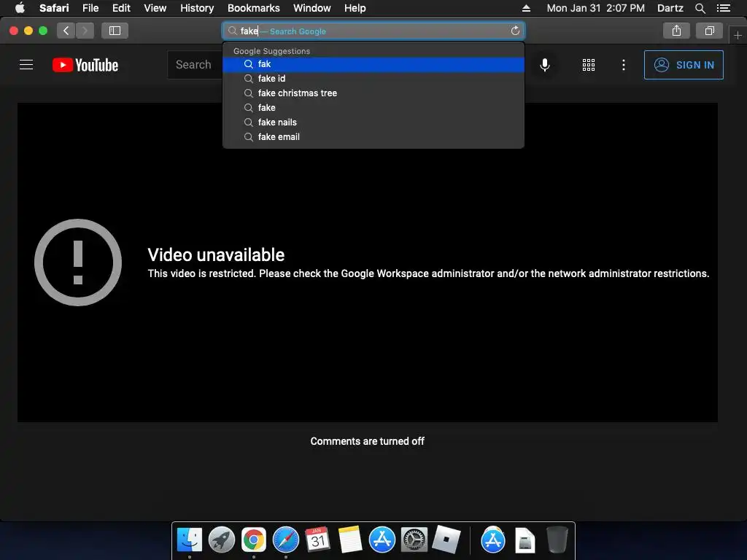This screenshot has height=560, width=747.
Task: Go forward to next page
Action: coord(85,31)
